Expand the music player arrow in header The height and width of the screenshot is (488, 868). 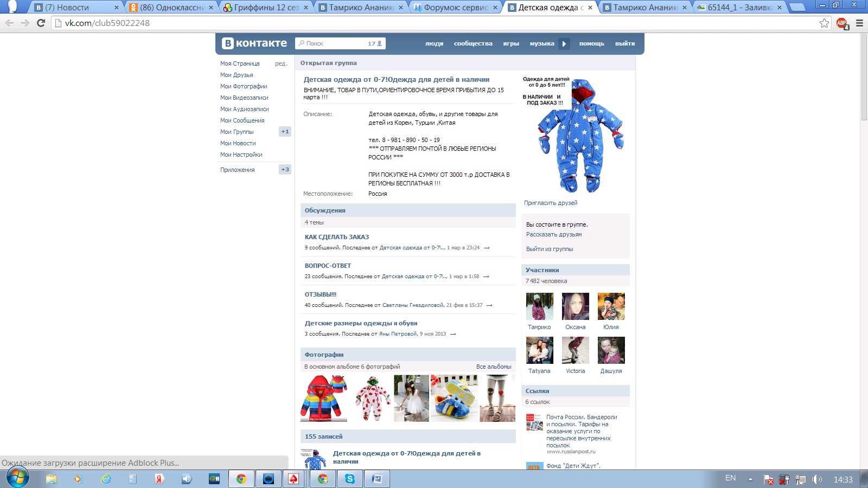click(564, 44)
